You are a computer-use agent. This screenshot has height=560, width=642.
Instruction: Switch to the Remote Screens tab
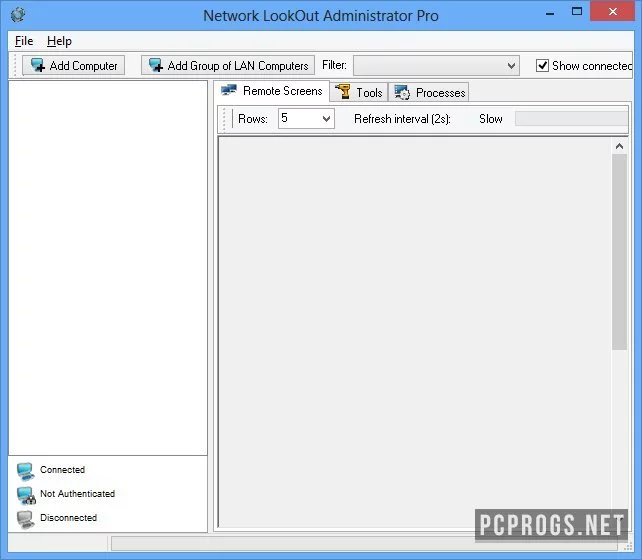click(x=271, y=91)
